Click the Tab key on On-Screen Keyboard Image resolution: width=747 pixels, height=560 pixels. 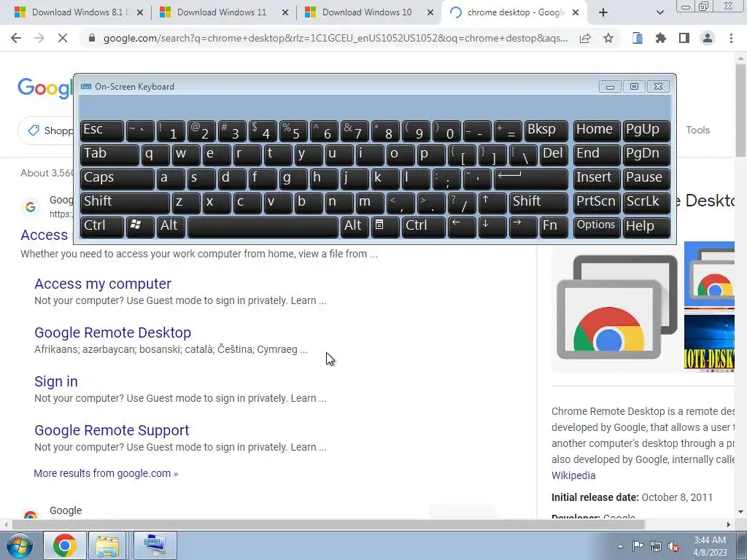coord(109,155)
